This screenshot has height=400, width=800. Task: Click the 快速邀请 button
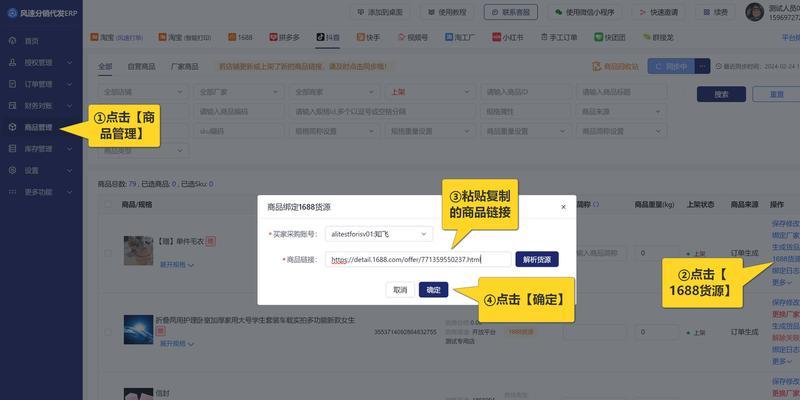tap(659, 12)
